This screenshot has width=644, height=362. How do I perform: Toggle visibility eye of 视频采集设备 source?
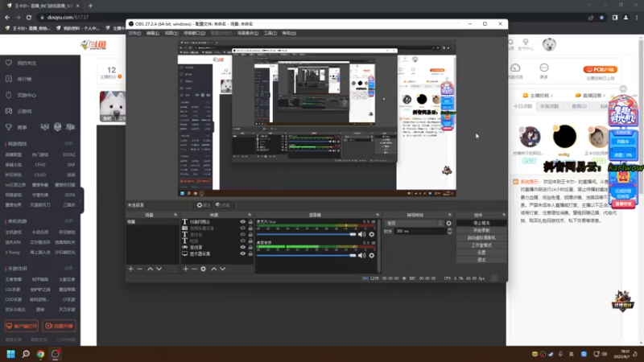[x=243, y=228]
